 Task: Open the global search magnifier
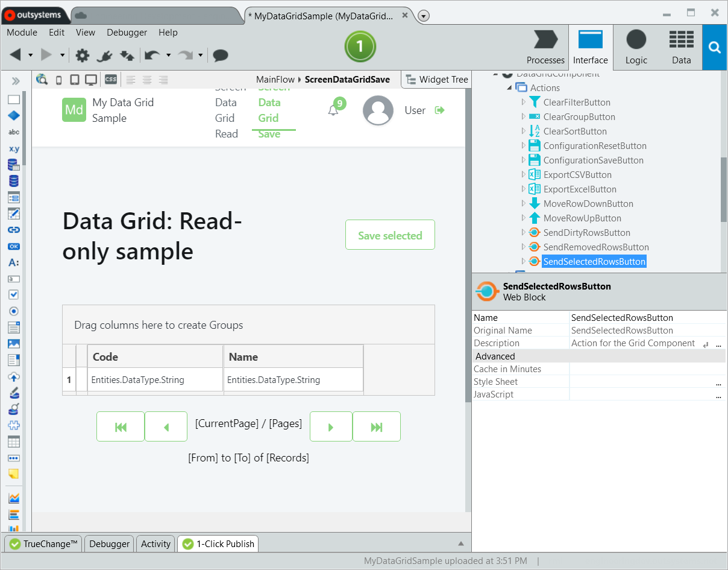(x=715, y=47)
